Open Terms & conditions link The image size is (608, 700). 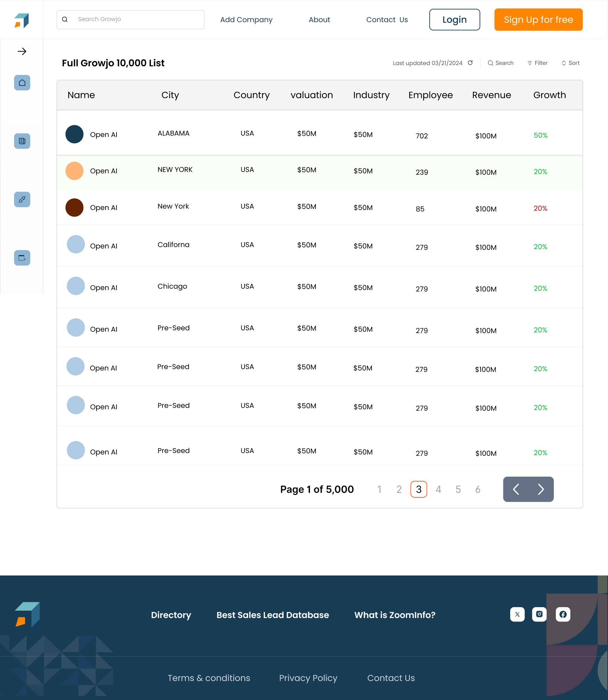click(209, 678)
